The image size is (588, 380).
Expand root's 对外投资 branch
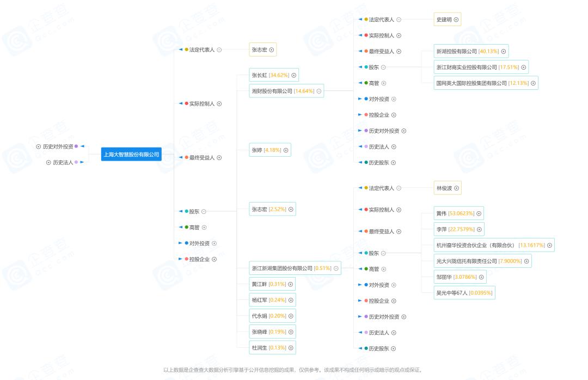pyautogui.click(x=215, y=243)
